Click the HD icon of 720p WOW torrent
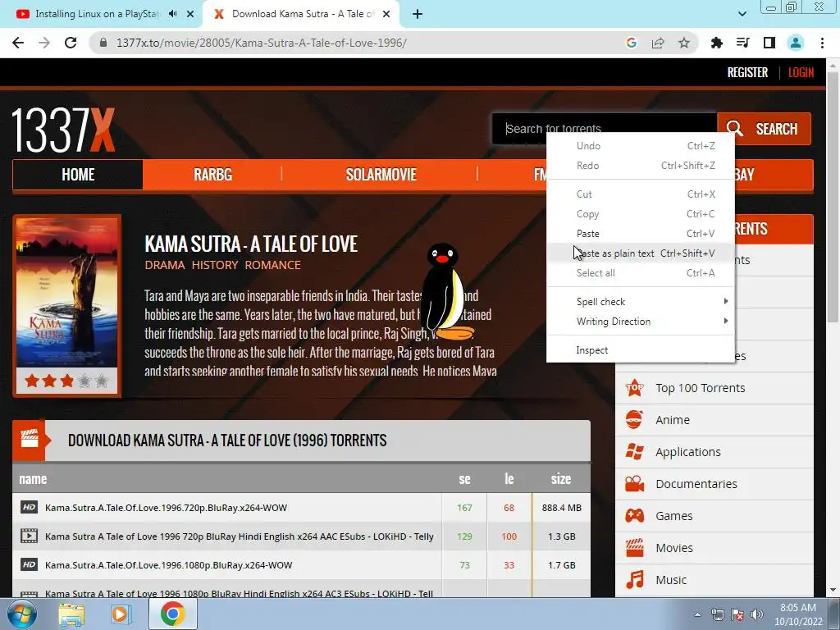 click(29, 507)
